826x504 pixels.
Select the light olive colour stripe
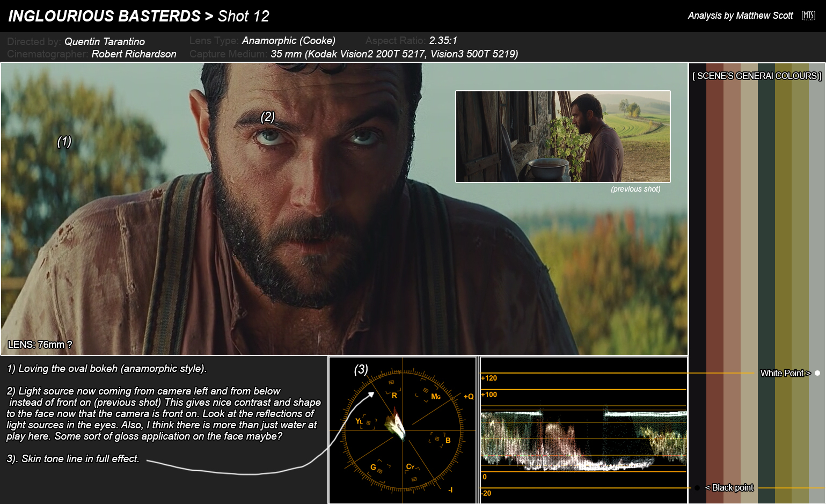coord(800,283)
